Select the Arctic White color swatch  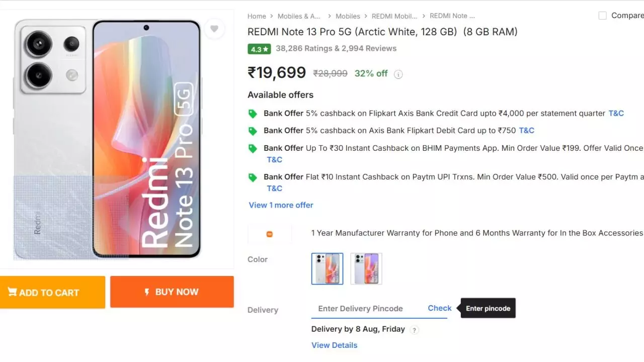pos(327,268)
